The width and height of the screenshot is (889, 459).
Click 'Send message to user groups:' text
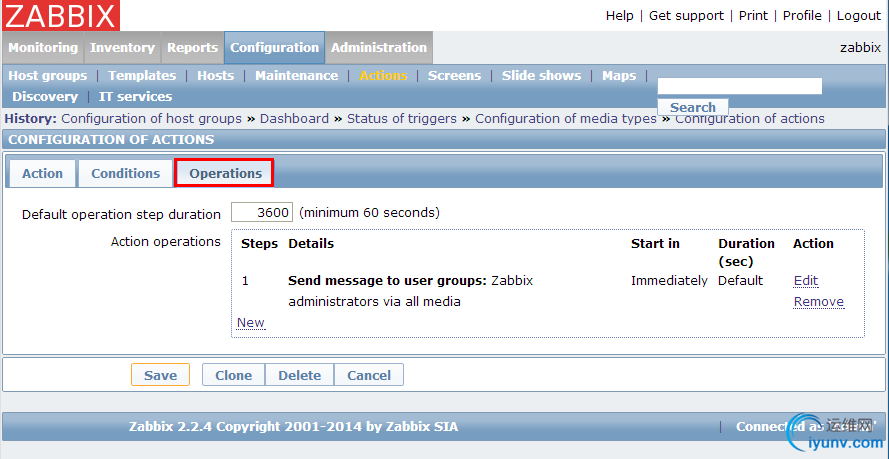(388, 280)
